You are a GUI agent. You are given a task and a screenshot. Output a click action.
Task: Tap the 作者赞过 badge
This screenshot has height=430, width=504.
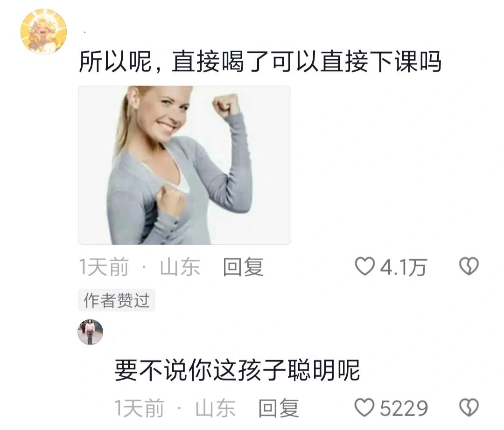click(117, 300)
